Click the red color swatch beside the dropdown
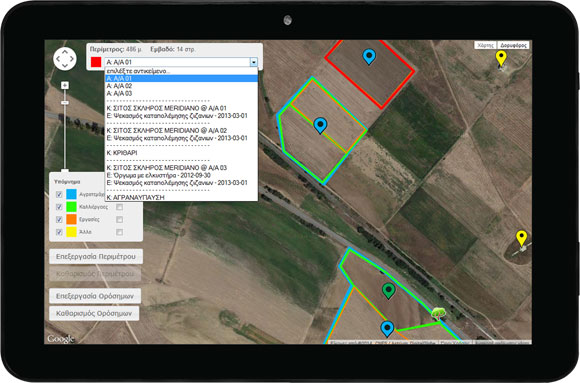This screenshot has height=383, width=580. [x=96, y=62]
